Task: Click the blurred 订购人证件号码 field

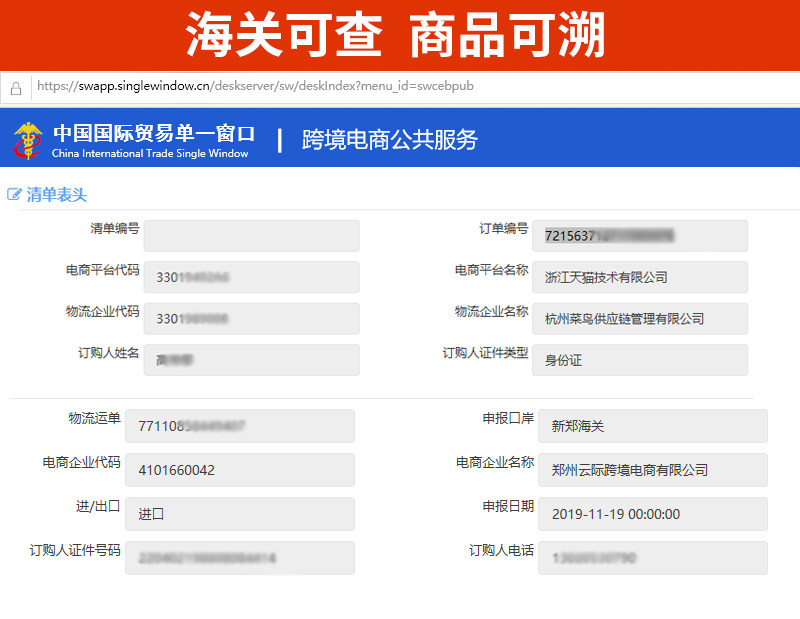Action: tap(240, 558)
